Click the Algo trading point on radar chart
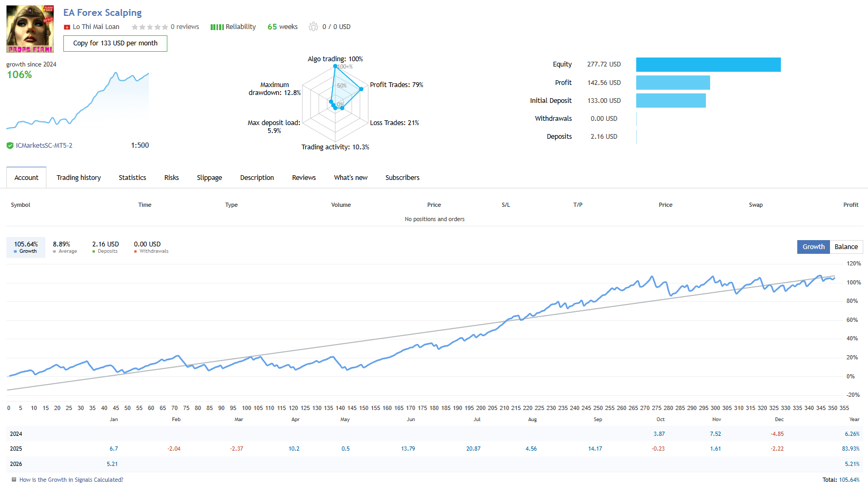 tap(335, 66)
